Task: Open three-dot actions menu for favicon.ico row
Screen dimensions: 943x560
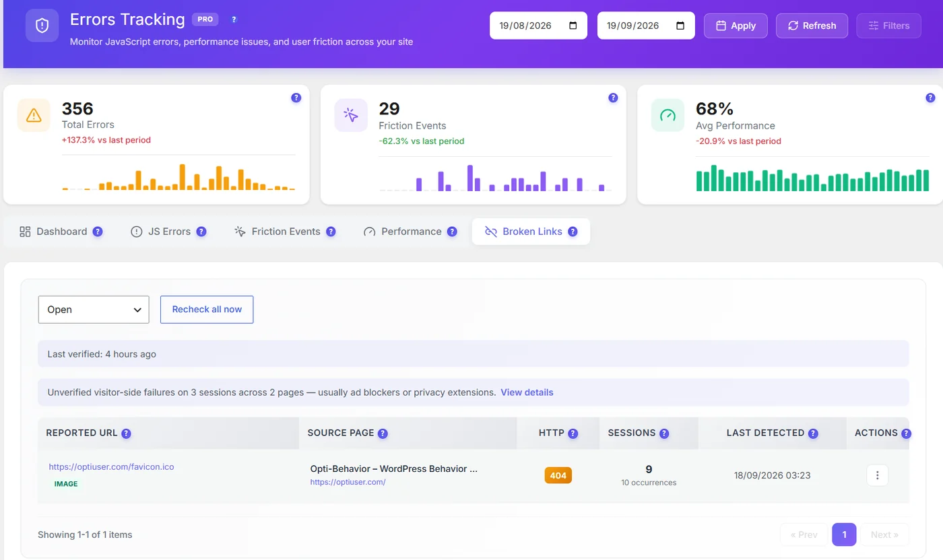Action: (877, 475)
